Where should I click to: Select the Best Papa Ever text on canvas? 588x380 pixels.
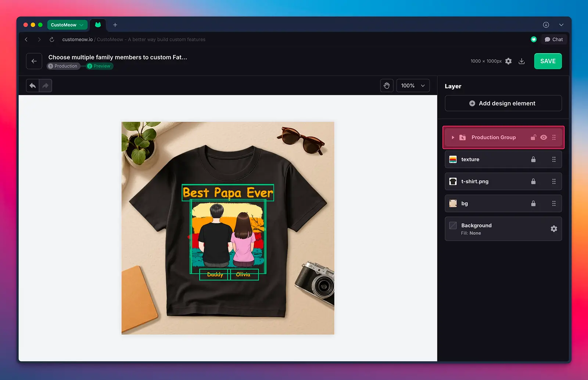coord(228,193)
